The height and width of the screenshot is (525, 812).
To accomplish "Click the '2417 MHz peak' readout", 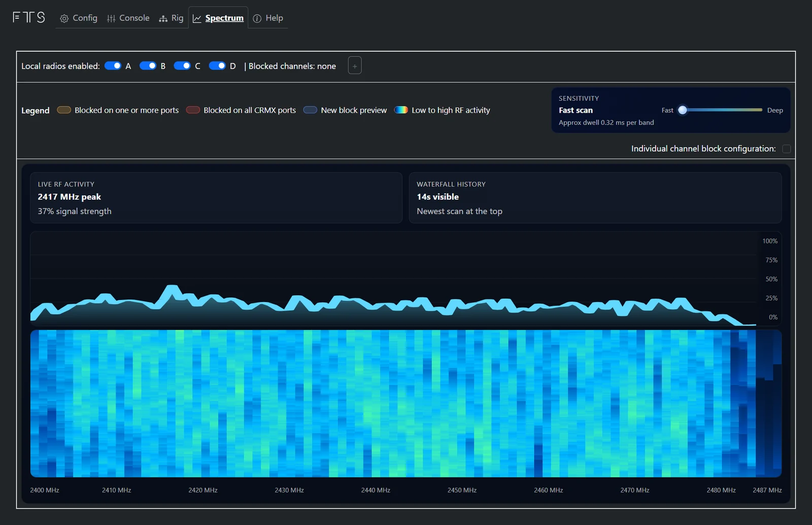I will (70, 197).
